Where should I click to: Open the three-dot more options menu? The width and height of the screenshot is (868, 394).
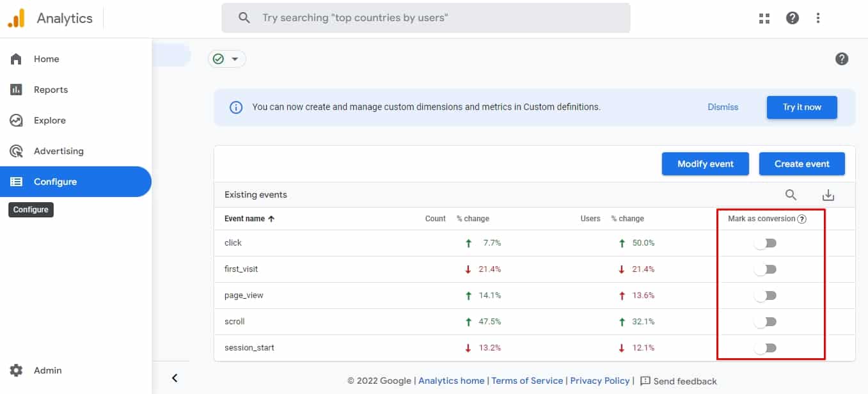tap(818, 18)
